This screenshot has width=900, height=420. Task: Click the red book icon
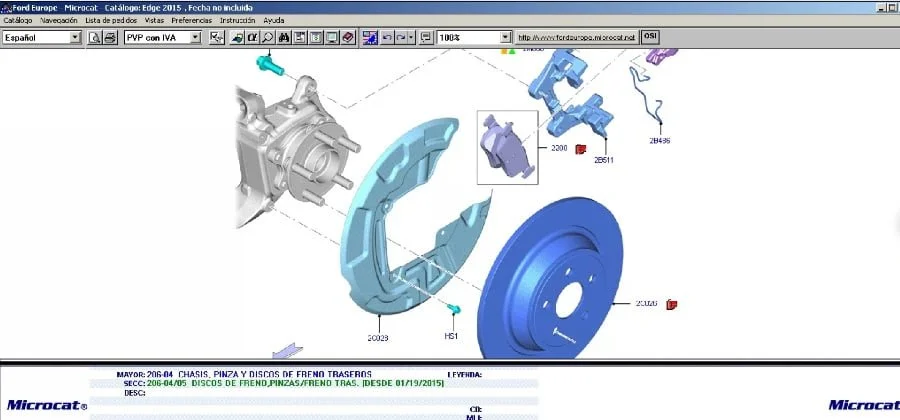pyautogui.click(x=348, y=37)
